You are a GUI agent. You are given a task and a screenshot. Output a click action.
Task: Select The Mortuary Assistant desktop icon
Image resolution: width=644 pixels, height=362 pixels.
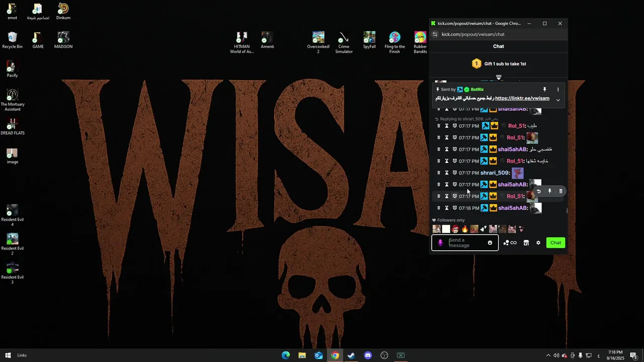pyautogui.click(x=13, y=100)
